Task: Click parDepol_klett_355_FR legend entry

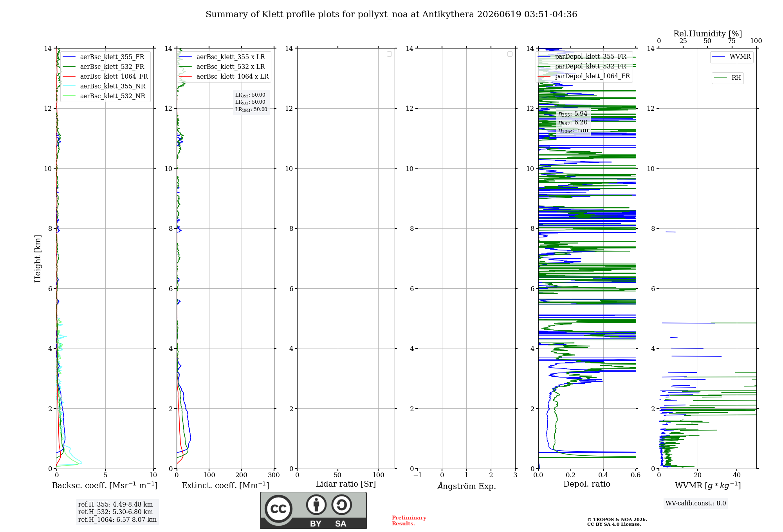Action: 584,57
